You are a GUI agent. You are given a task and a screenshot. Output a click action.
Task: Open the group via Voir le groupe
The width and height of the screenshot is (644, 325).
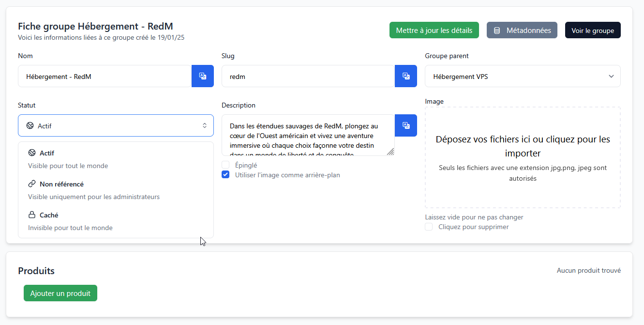pyautogui.click(x=593, y=31)
